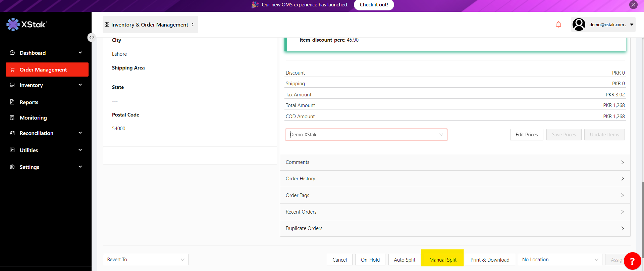This screenshot has height=271, width=644.
Task: Click the Edit Prices button
Action: (x=526, y=135)
